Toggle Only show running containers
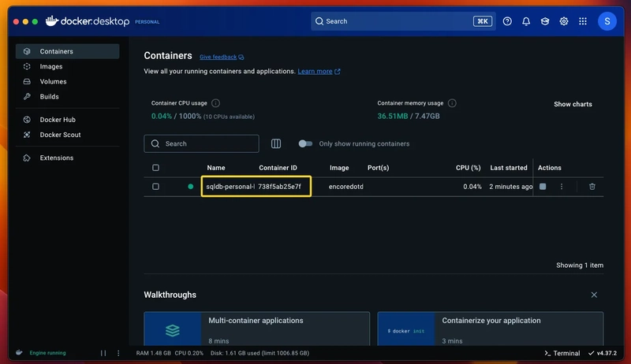This screenshot has height=364, width=631. pyautogui.click(x=305, y=143)
